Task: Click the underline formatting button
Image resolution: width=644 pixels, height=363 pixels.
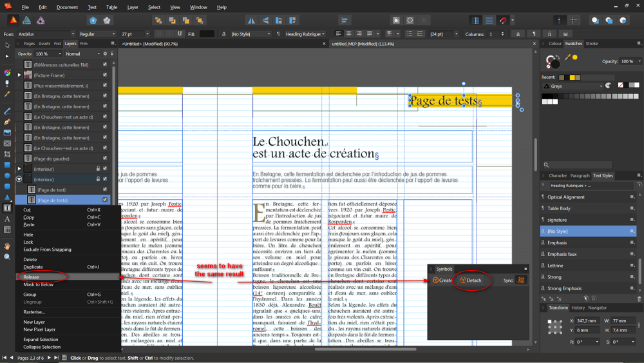Action: point(180,34)
